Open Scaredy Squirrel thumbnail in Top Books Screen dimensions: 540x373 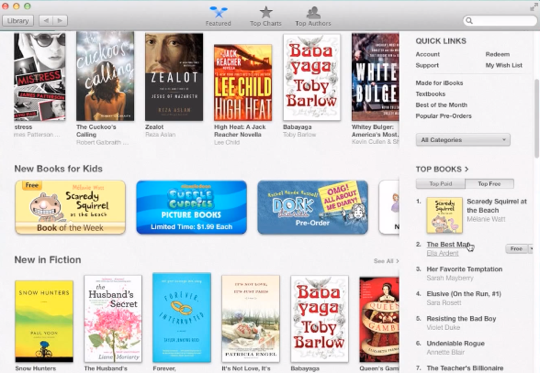click(x=444, y=215)
